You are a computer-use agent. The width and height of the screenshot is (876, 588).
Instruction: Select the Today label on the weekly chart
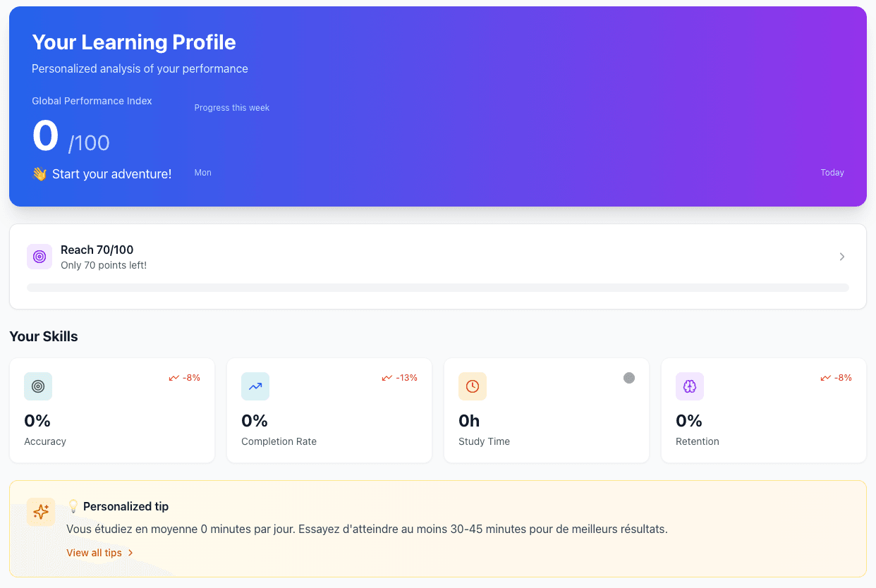(832, 172)
